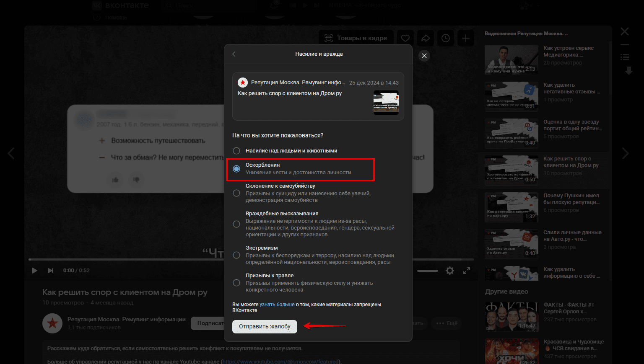Image resolution: width=644 pixels, height=364 pixels.
Task: Select the 'Оскорбления' radio option
Action: point(236,169)
